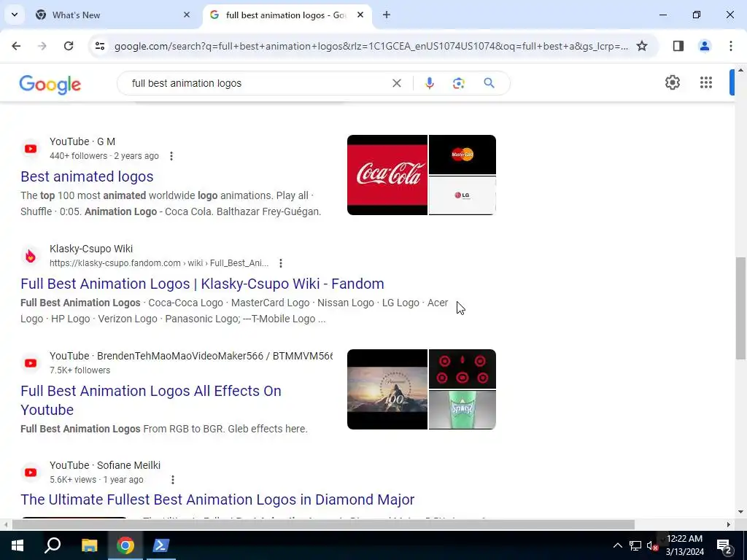Click the scroll down arrow
Image resolution: width=747 pixels, height=560 pixels.
click(740, 513)
